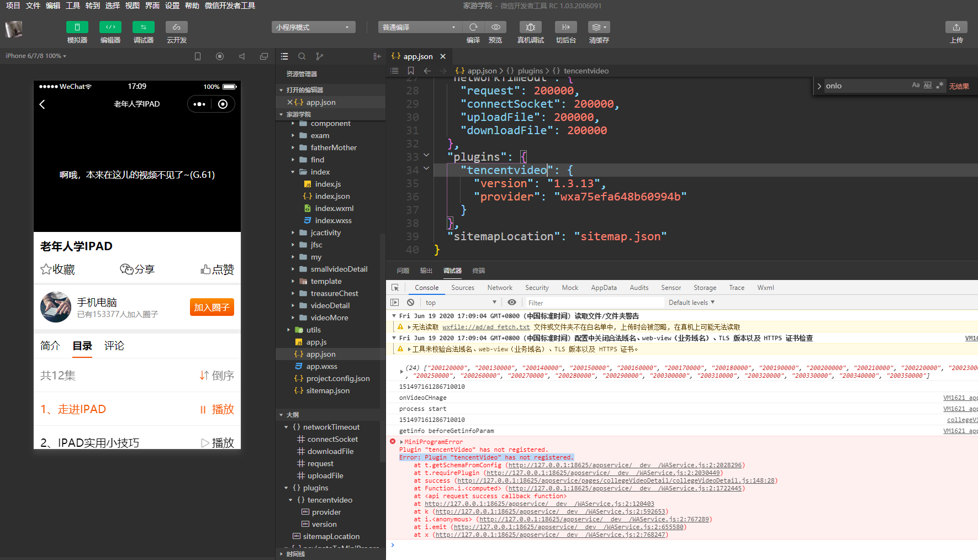Viewport: 978px width, 560px height.
Task: Click the outline list icon beside the bookmark
Action: 394,71
